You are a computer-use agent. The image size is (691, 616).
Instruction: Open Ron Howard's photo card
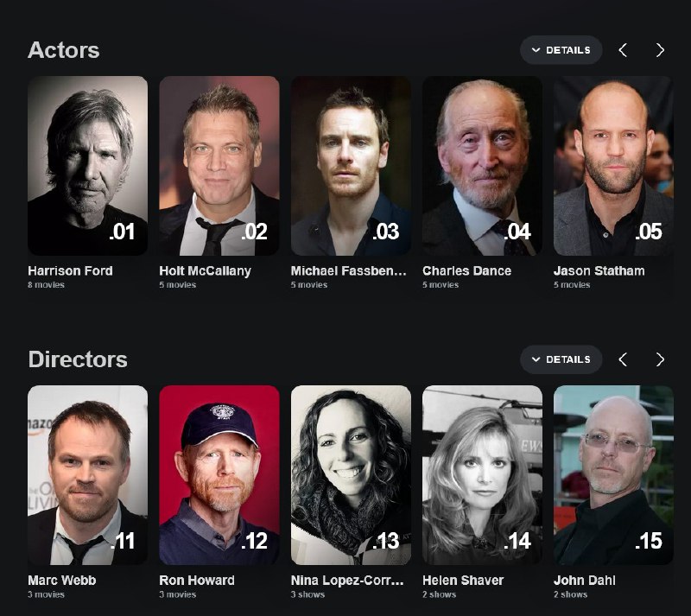pos(219,475)
